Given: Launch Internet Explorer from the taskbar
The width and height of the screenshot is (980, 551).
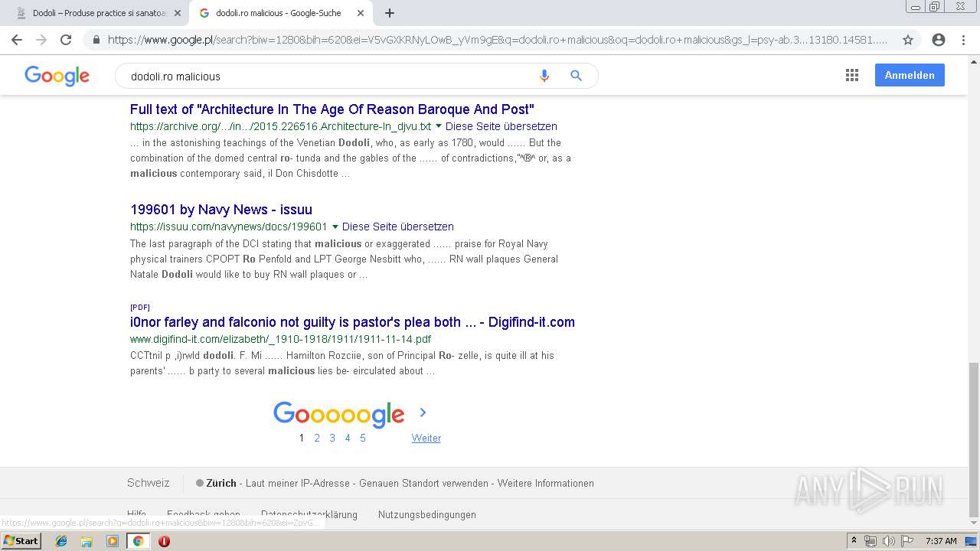Looking at the screenshot, I should coord(61,541).
